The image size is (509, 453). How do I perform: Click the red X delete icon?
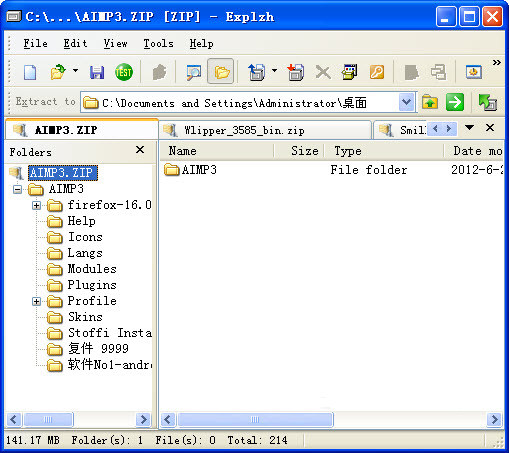[x=323, y=72]
